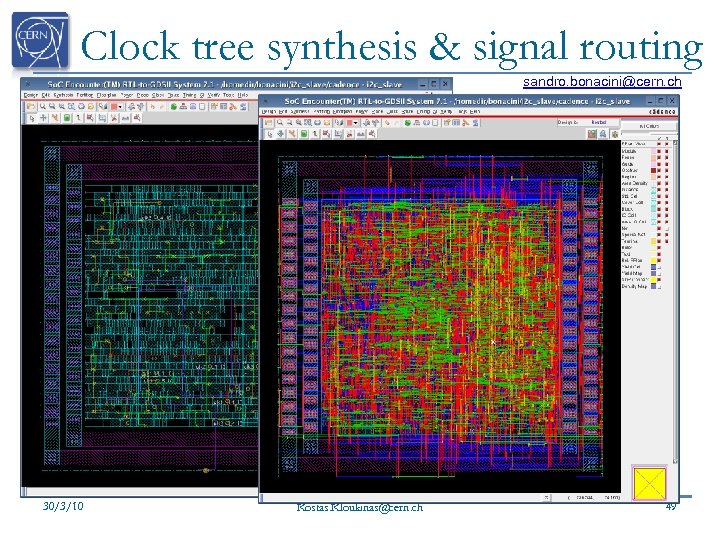The width and height of the screenshot is (720, 540).
Task: Click the blue view icon above the layer panel
Action: point(603,134)
